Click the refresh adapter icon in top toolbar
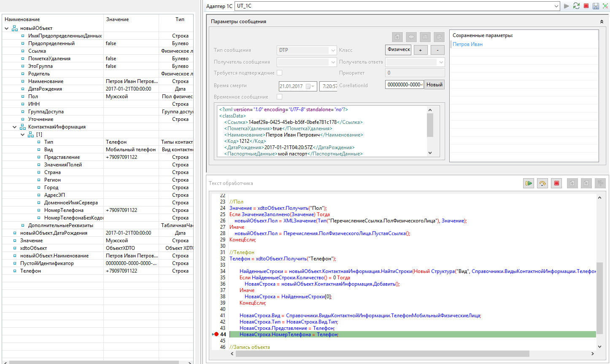 [576, 6]
